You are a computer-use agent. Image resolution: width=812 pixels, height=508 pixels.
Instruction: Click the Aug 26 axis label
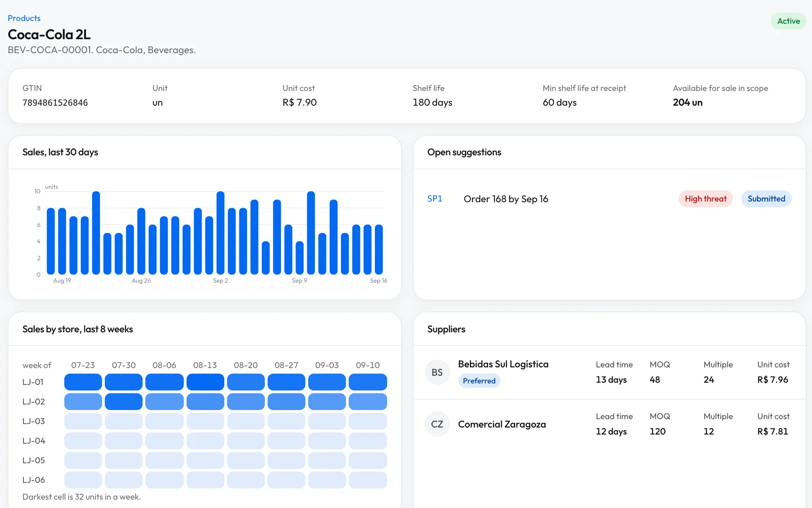141,280
